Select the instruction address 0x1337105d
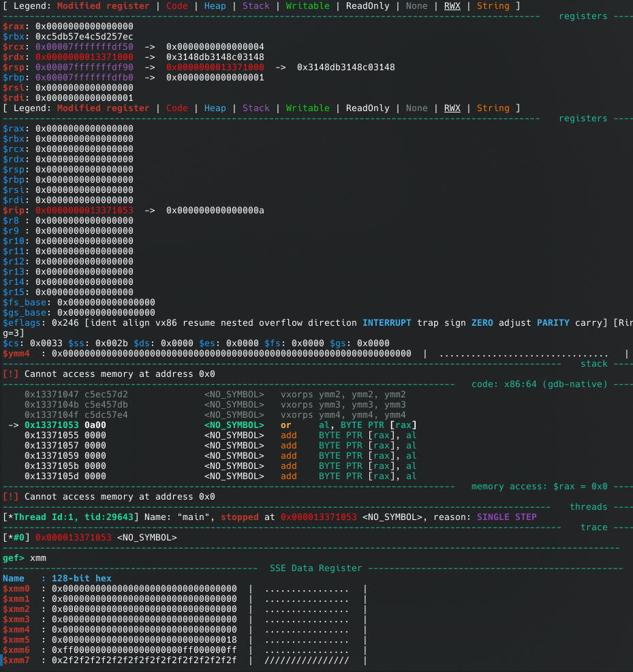Image resolution: width=633 pixels, height=672 pixels. coord(51,476)
